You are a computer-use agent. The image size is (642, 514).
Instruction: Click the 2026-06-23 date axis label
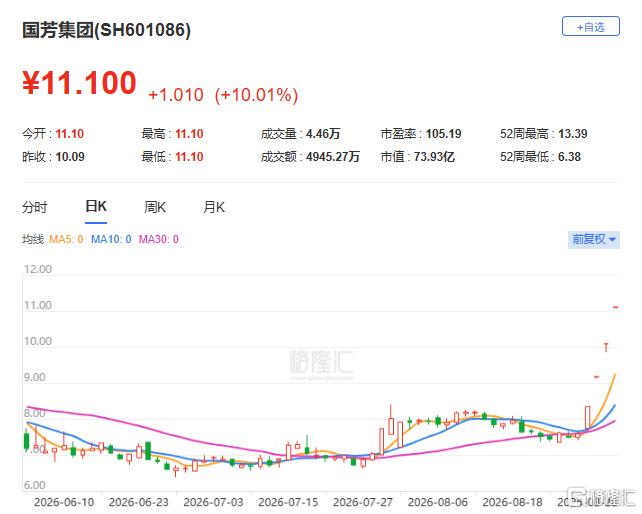(138, 502)
